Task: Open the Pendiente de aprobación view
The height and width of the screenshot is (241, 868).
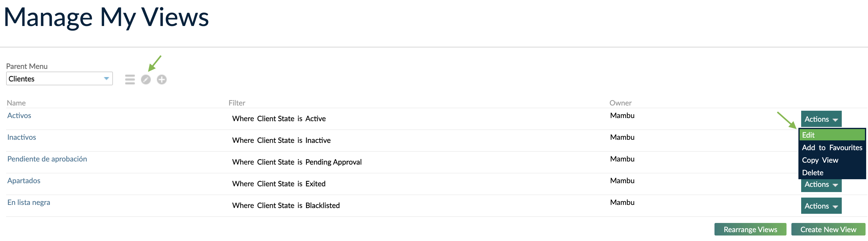Action: coord(47,159)
